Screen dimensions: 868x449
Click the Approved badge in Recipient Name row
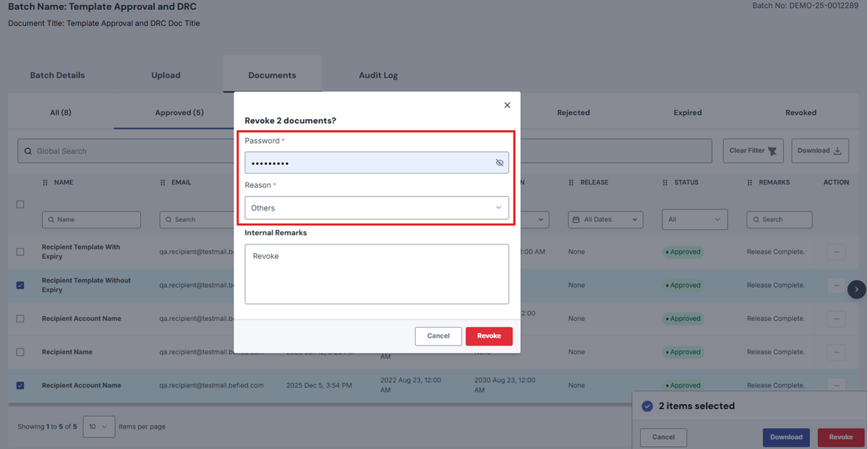pyautogui.click(x=683, y=352)
